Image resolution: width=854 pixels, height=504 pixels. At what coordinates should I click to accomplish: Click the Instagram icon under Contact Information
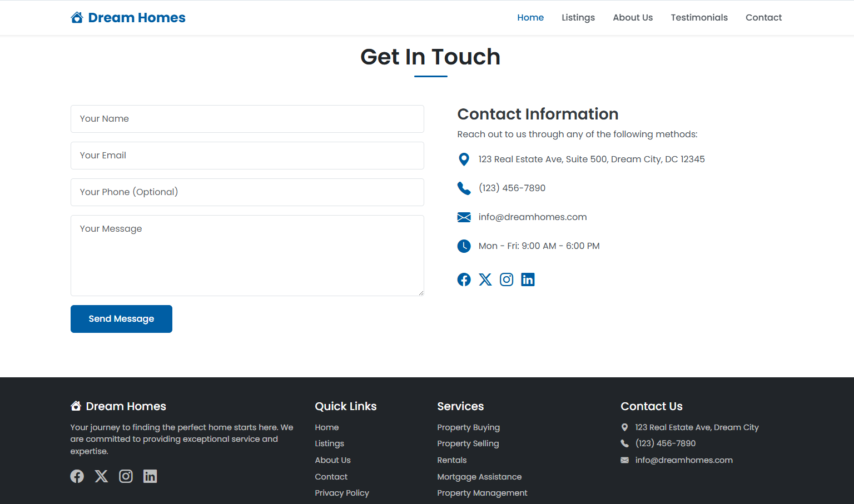point(507,280)
